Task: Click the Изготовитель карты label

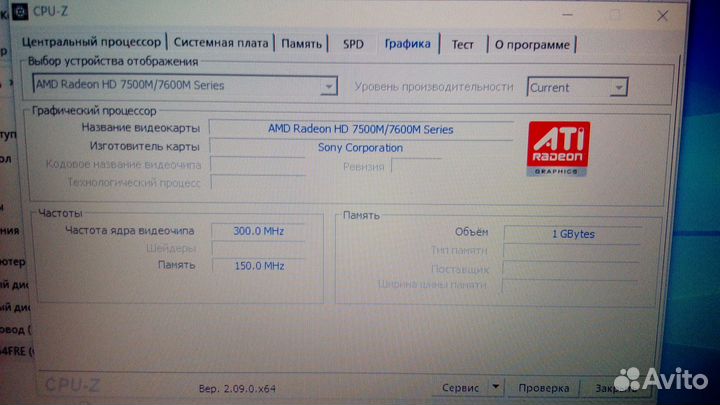Action: (145, 146)
